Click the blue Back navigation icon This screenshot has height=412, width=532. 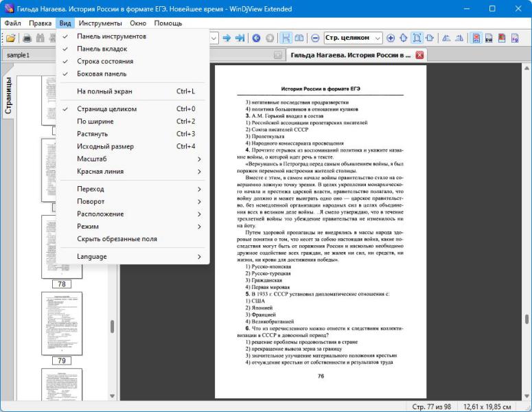click(x=256, y=38)
